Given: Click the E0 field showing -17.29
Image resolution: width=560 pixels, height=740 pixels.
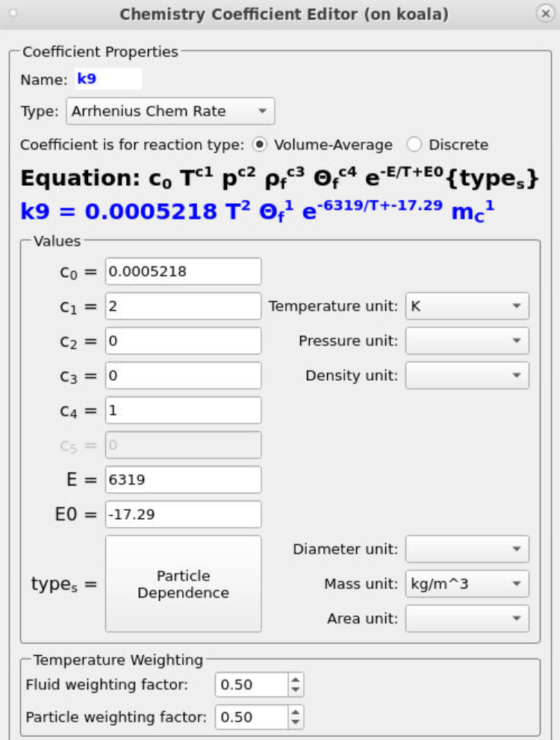Looking at the screenshot, I should 183,514.
